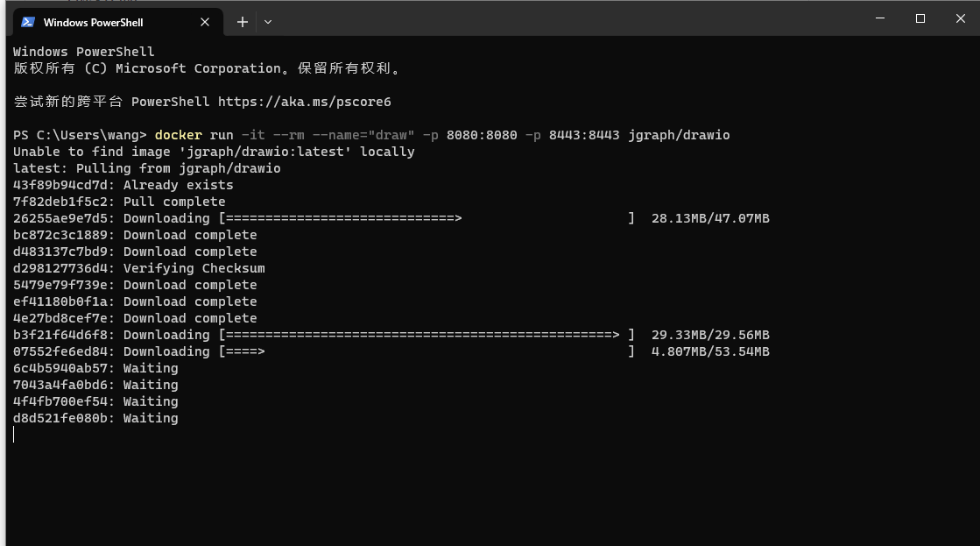
Task: Open a new tab with the plus button
Action: click(x=243, y=22)
